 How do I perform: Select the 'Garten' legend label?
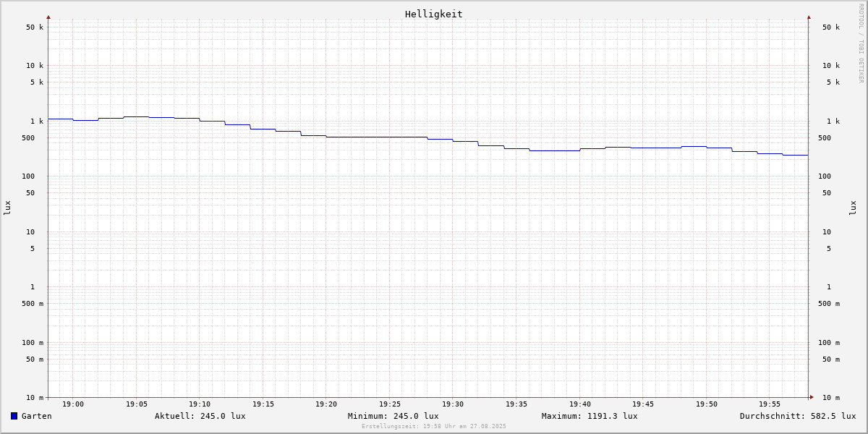pyautogui.click(x=37, y=416)
